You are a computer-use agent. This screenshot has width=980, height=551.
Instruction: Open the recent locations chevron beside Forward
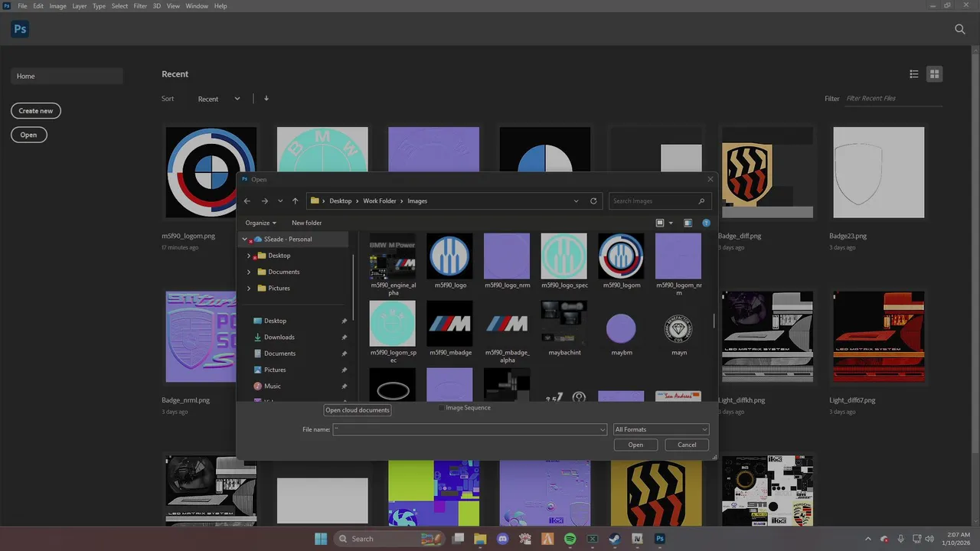point(280,201)
